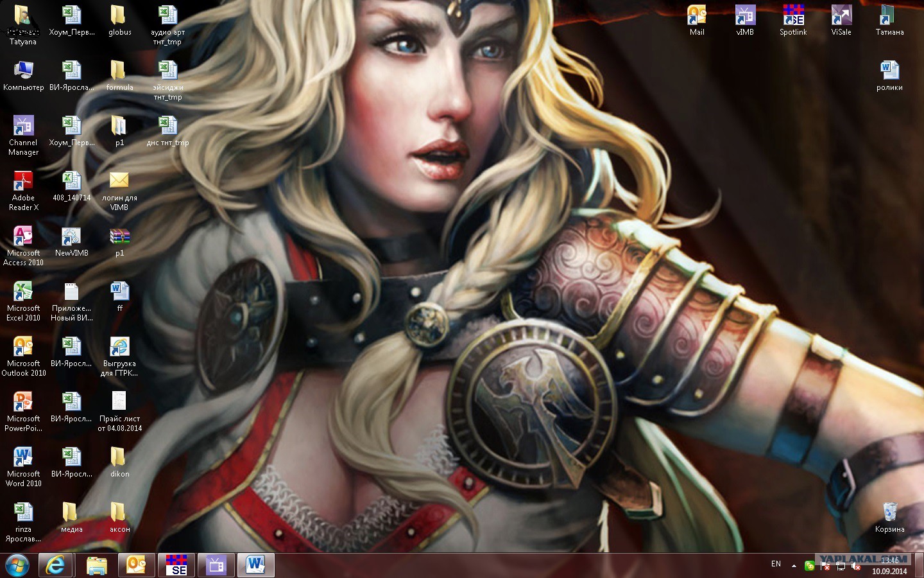This screenshot has height=578, width=924.
Task: Select the аудио арт тнт_tmp spreadsheet
Action: [x=167, y=26]
